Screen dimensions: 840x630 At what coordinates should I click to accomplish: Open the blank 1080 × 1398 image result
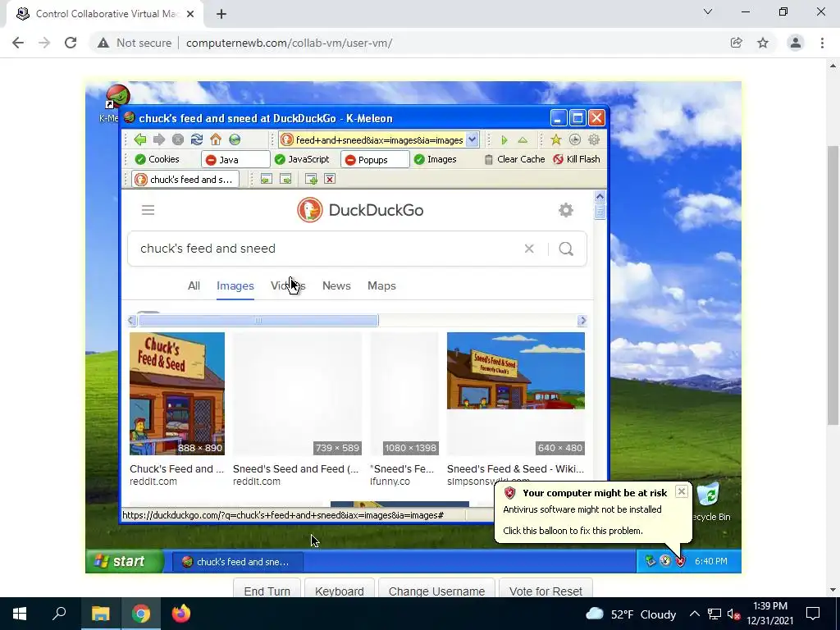click(404, 394)
